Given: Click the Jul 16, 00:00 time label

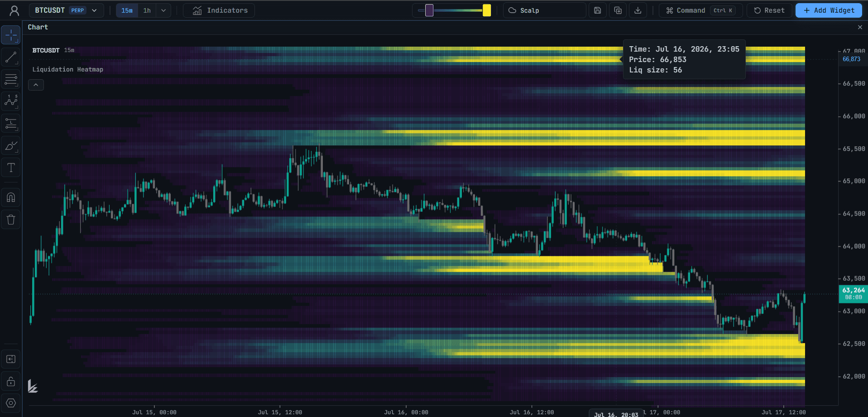Looking at the screenshot, I should [406, 412].
